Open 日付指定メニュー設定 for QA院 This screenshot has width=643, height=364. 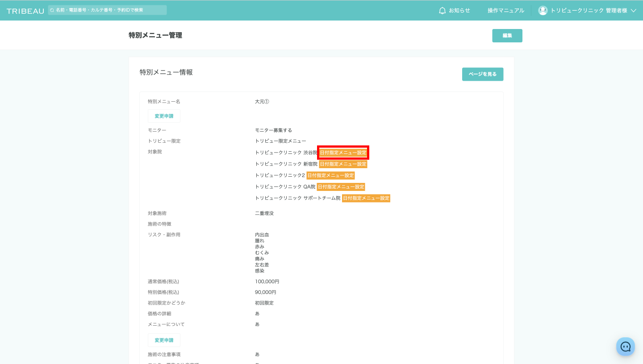coord(341,187)
